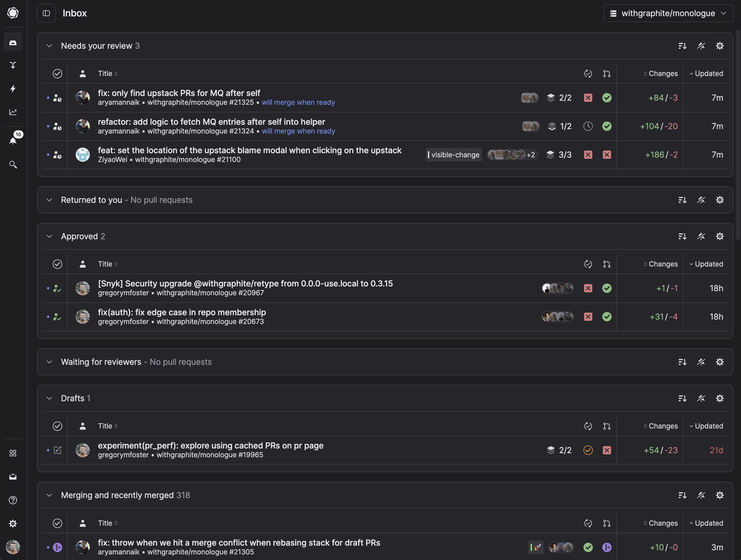Click gregorymfoster's avatar thumbnail on PR #20967

tap(82, 288)
